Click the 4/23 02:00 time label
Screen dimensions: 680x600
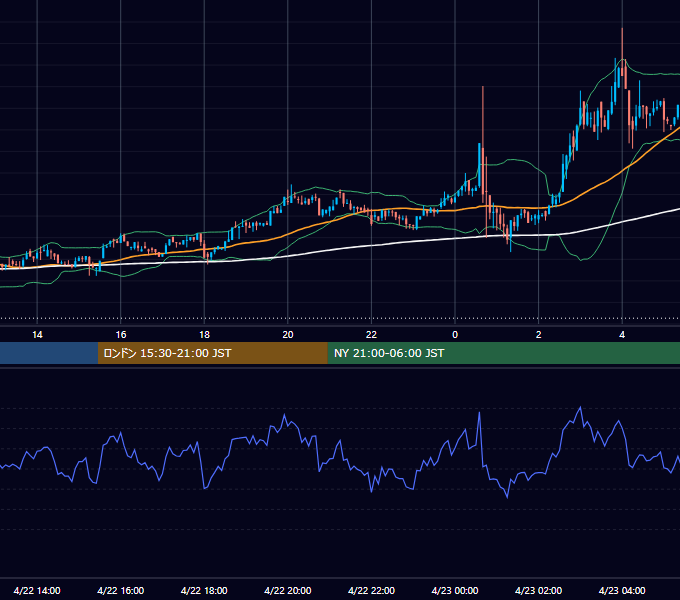tap(539, 590)
